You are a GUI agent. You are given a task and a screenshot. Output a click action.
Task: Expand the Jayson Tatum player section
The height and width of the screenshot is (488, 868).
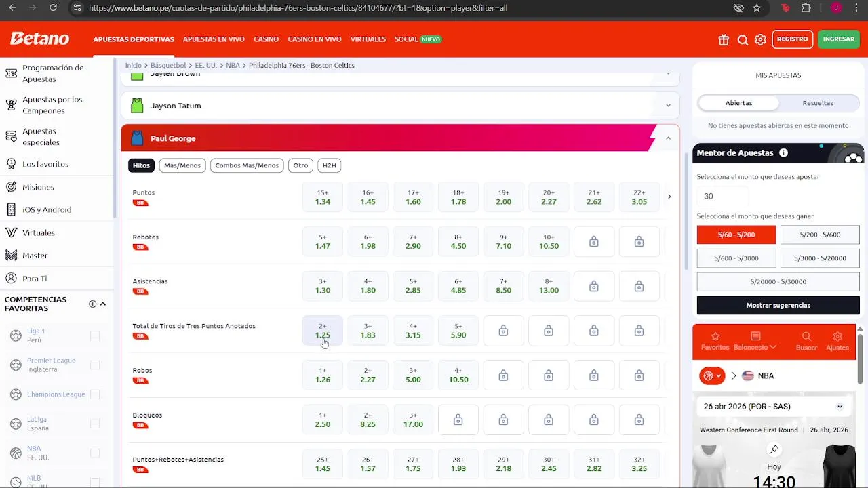pyautogui.click(x=400, y=106)
